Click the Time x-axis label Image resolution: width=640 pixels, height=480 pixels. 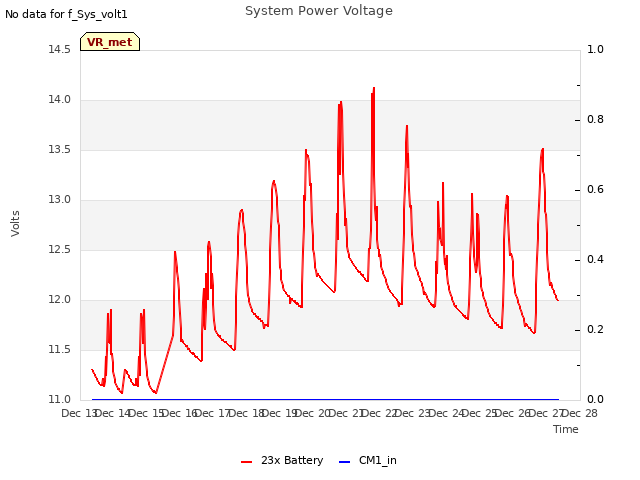[x=566, y=429]
